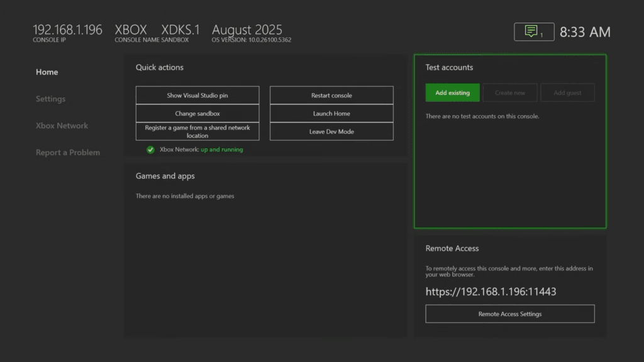Viewport: 644px width, 362px height.
Task: Restart the console
Action: tap(331, 95)
